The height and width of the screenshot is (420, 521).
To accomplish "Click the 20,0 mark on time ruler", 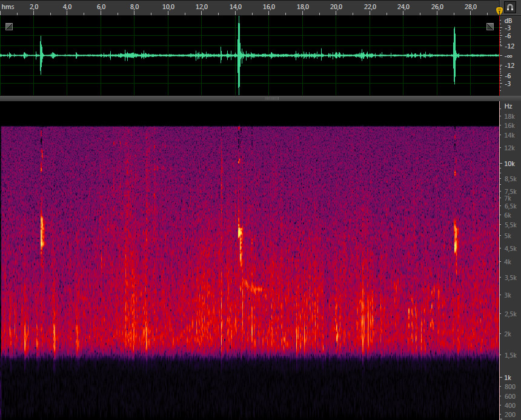I will (x=336, y=7).
